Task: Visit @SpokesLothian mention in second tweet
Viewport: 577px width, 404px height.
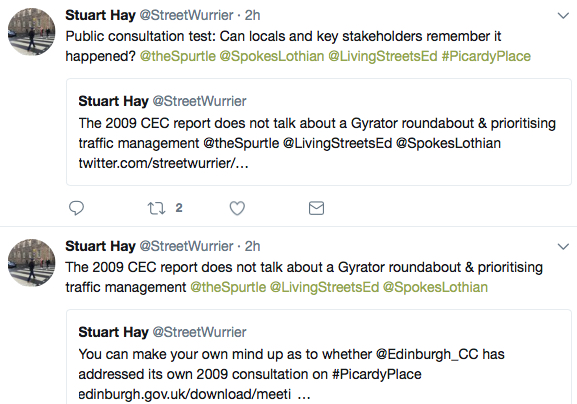Action: coord(435,287)
